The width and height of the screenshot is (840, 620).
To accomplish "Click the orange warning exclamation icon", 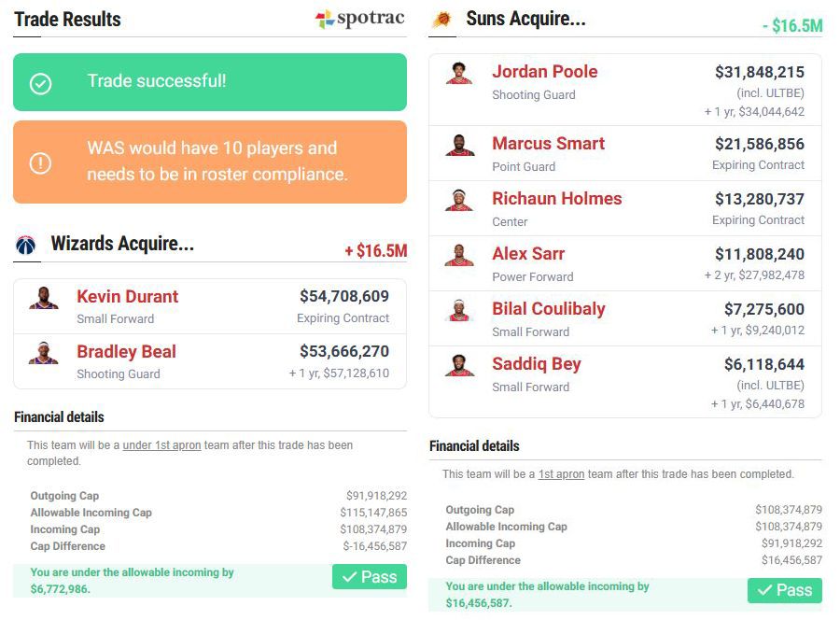I will point(40,162).
